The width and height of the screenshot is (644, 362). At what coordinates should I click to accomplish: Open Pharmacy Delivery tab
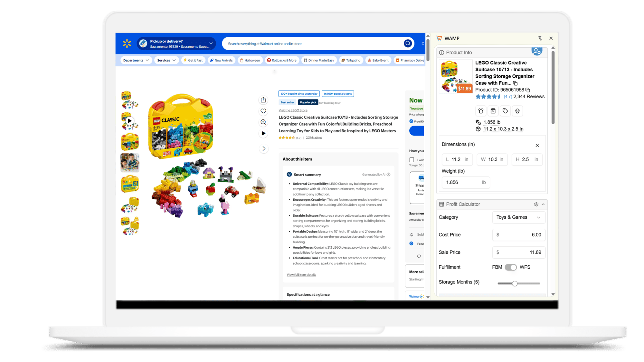coord(409,61)
